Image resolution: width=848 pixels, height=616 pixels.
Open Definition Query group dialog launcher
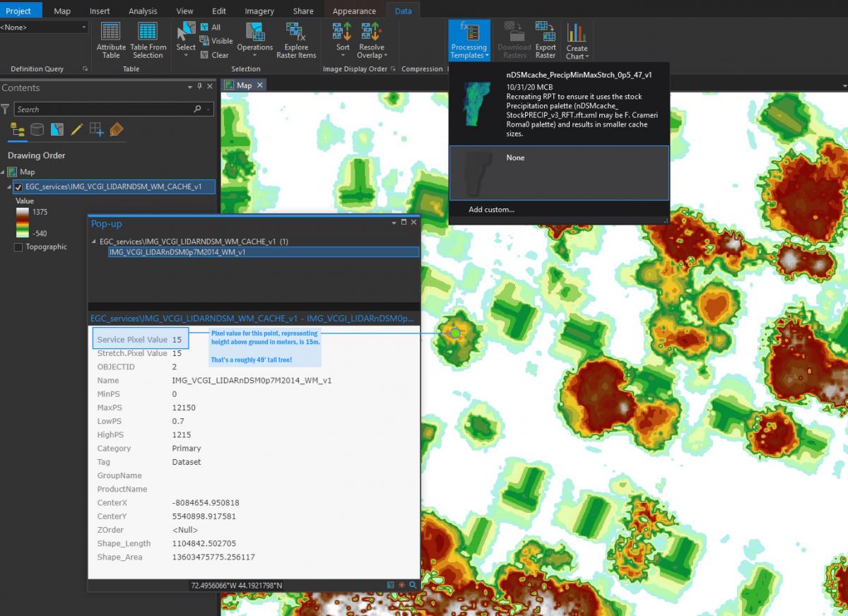point(85,69)
